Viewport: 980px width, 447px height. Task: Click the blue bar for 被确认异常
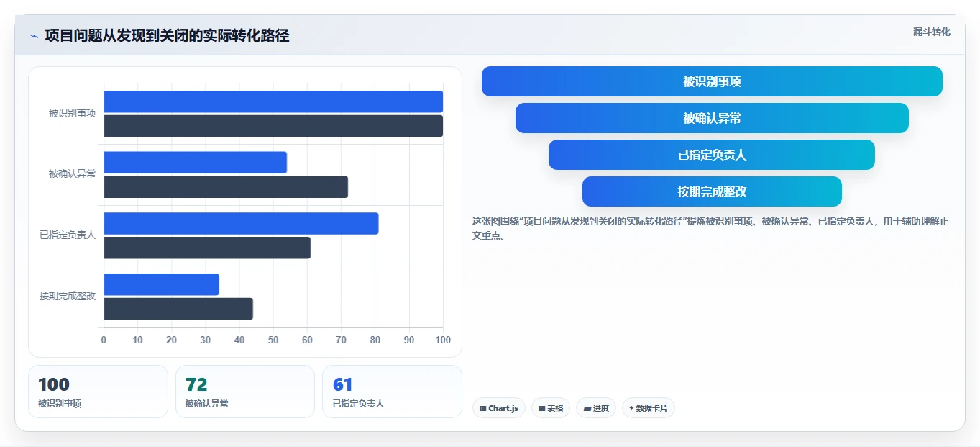196,162
